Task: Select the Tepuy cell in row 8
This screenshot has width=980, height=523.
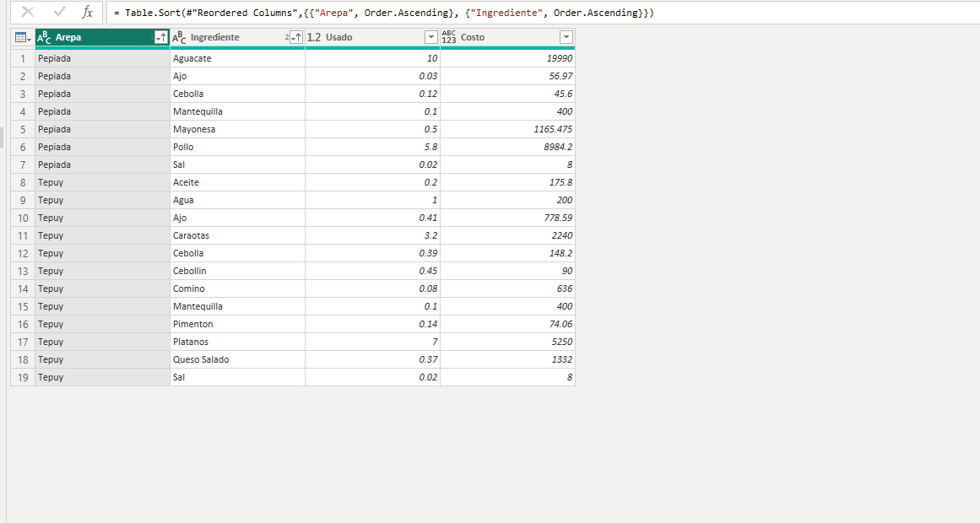Action: pyautogui.click(x=102, y=182)
